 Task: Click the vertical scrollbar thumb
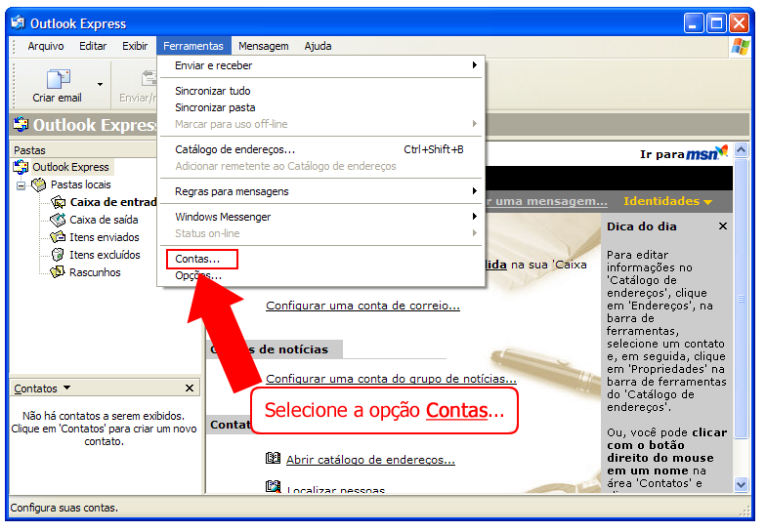(741, 299)
